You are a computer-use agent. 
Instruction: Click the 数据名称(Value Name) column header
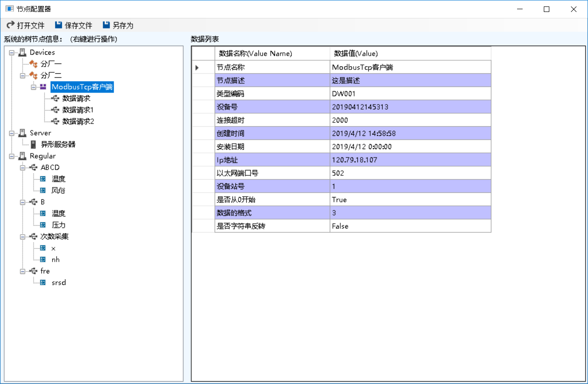272,53
